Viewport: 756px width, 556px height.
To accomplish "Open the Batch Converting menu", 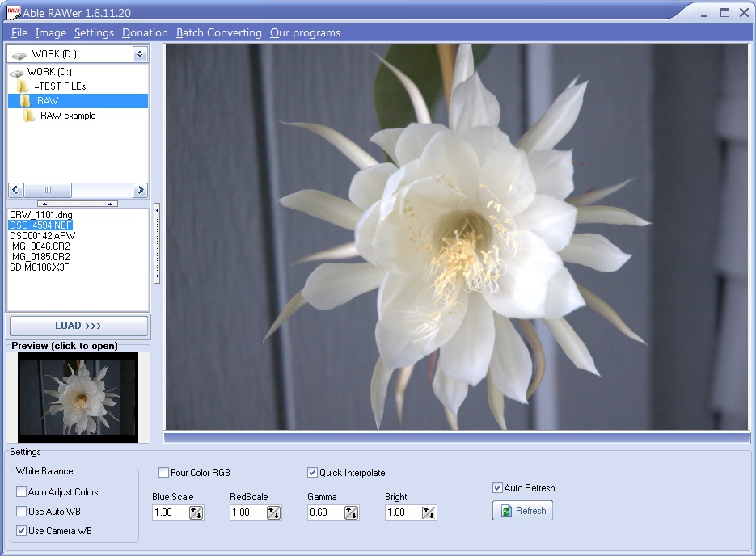I will 218,33.
